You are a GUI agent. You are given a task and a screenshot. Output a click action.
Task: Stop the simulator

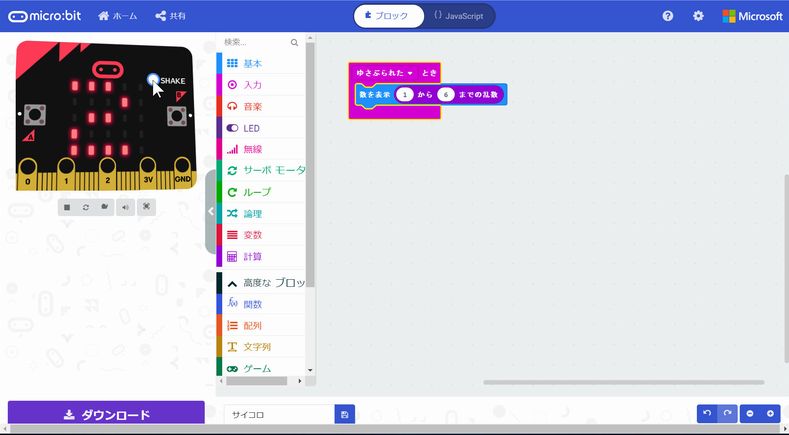(x=66, y=207)
